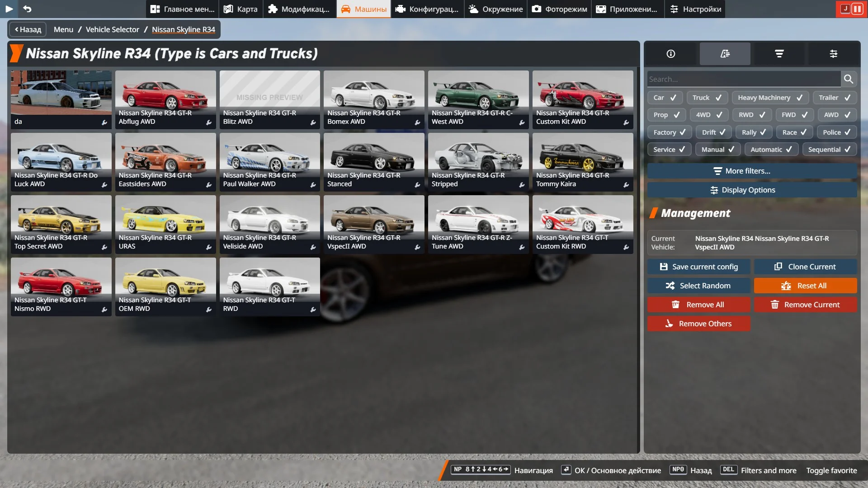Open the Модификации tab
Image resolution: width=868 pixels, height=488 pixels.
coord(299,9)
